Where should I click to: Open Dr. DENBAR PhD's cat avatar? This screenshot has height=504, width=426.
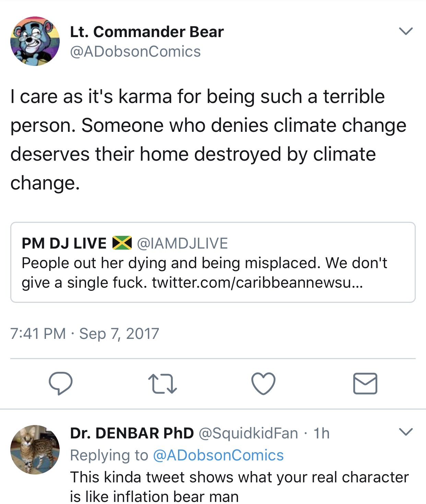(x=35, y=450)
